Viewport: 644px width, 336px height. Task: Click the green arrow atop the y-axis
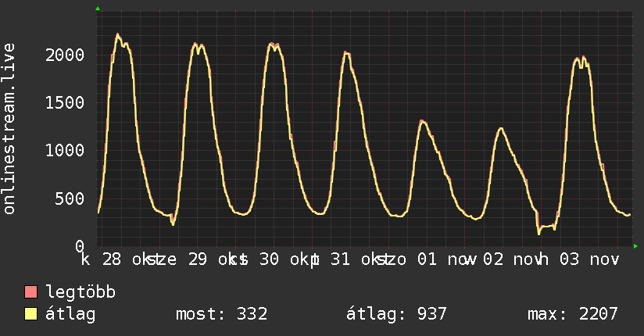point(98,9)
